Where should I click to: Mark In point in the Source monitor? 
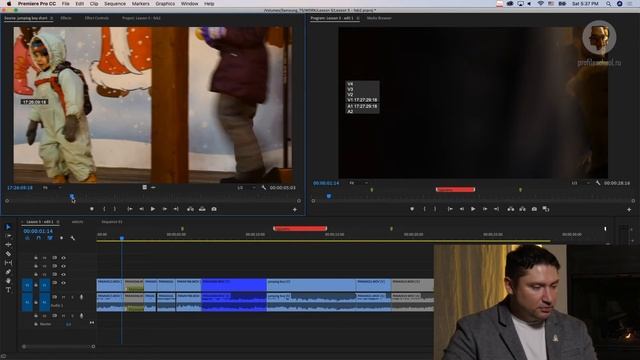click(104, 209)
